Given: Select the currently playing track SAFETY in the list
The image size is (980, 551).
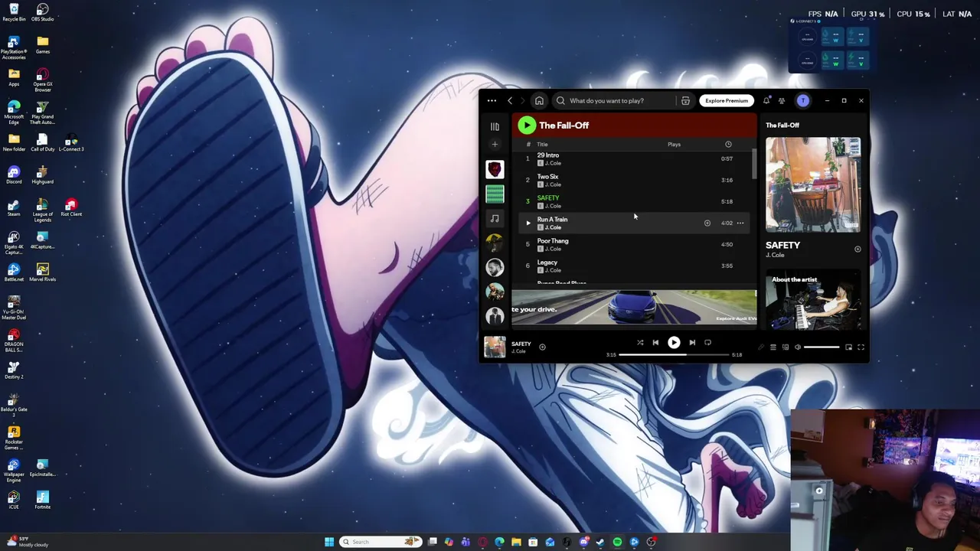Looking at the screenshot, I should point(548,198).
